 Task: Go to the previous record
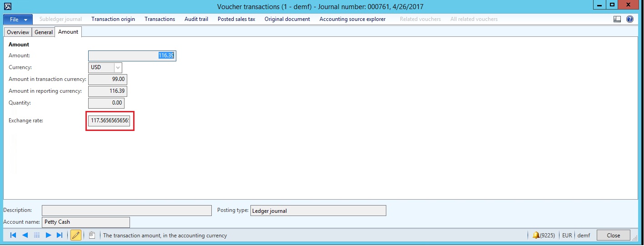point(25,235)
